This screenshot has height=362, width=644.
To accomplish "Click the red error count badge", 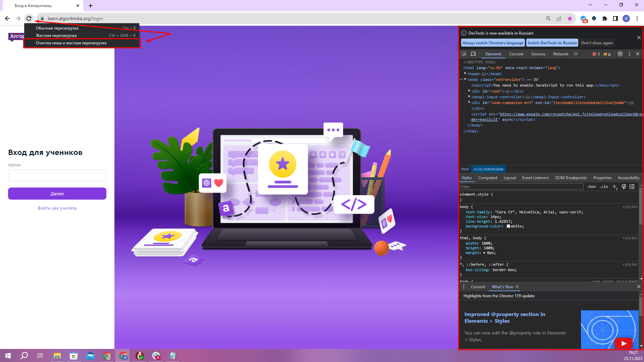I will coord(596,54).
